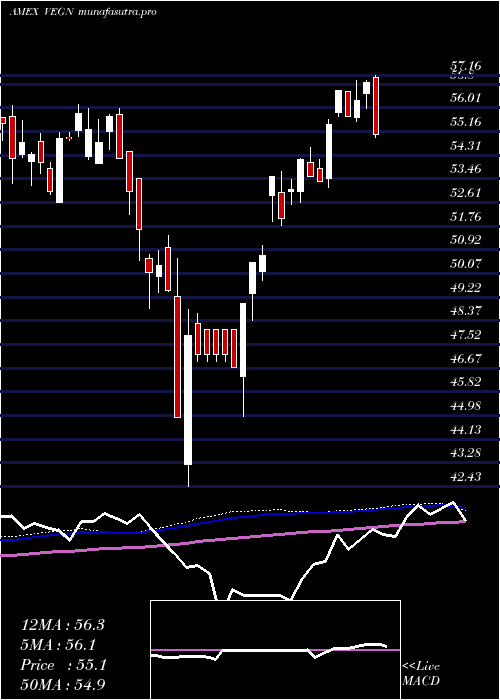Select the 49.22 price axis label
The image size is (500, 700).
point(466,288)
